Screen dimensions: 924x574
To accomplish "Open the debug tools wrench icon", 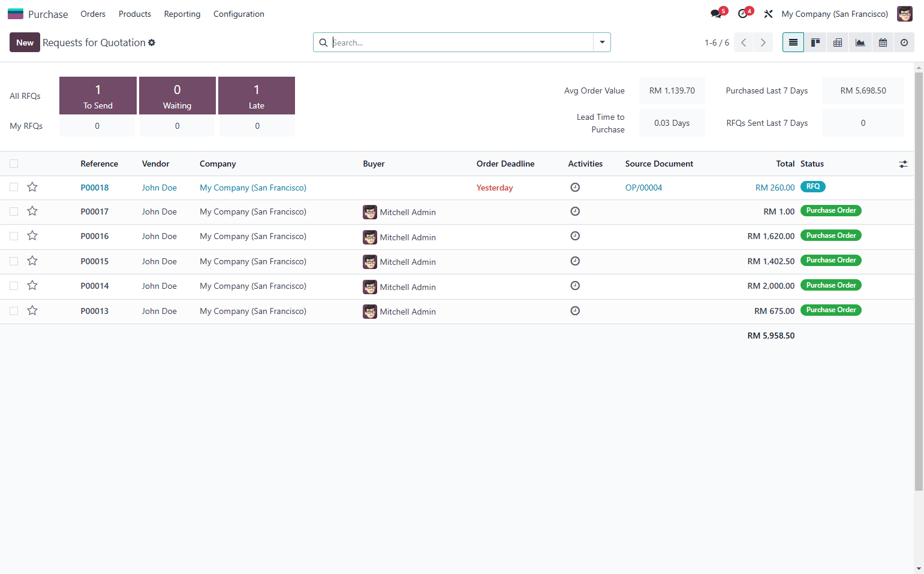I will click(x=768, y=14).
